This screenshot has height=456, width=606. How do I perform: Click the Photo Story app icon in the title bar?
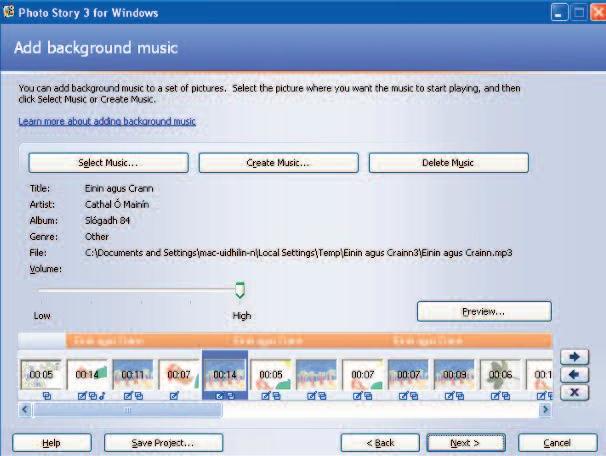pos(9,12)
